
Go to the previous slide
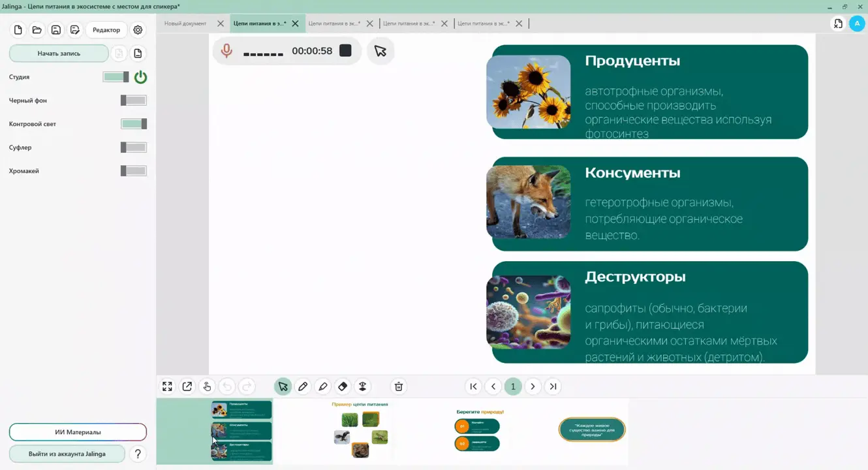493,386
